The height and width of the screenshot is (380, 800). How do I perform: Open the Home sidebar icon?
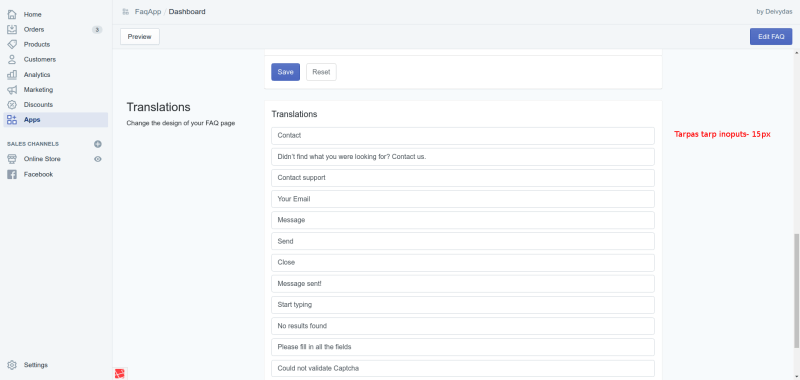click(12, 14)
